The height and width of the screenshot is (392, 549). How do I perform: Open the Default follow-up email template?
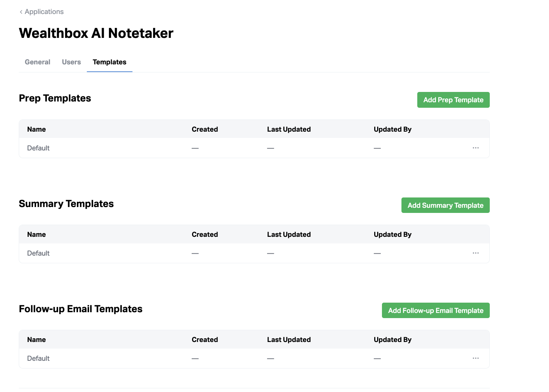(38, 358)
